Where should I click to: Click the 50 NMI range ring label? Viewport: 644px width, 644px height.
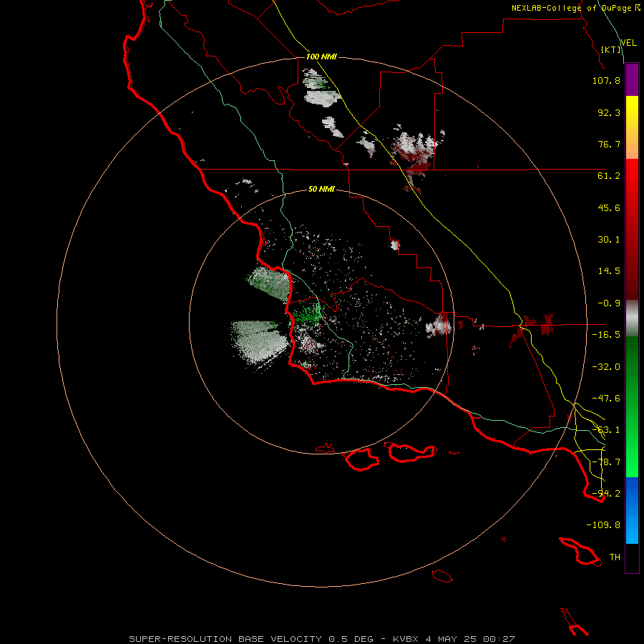(x=321, y=190)
